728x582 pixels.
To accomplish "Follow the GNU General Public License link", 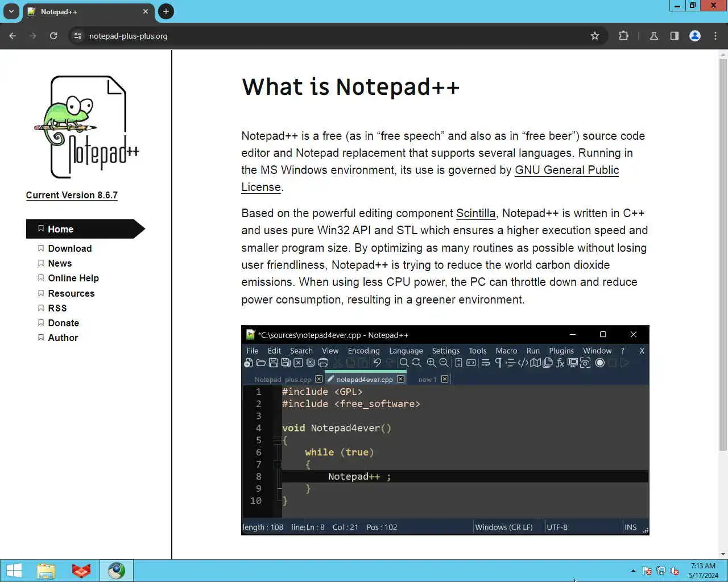I will [x=566, y=170].
